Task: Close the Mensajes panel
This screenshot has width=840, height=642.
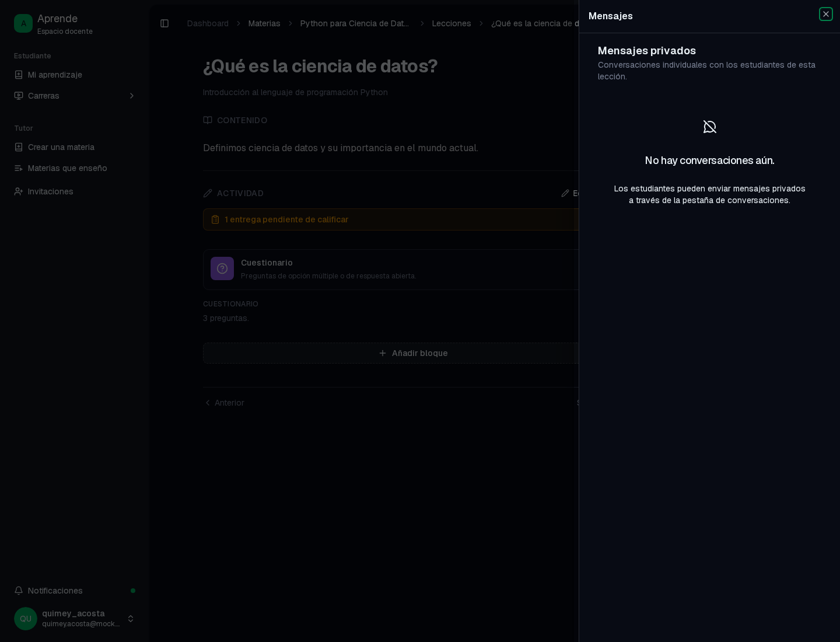Action: 825,14
